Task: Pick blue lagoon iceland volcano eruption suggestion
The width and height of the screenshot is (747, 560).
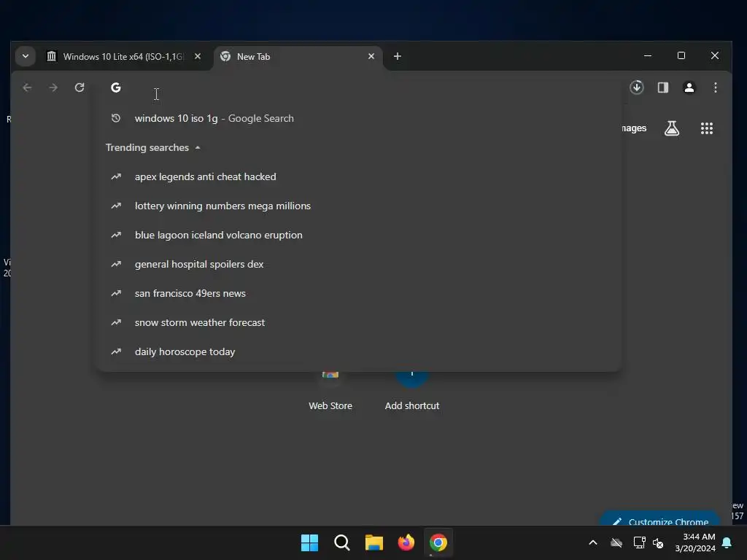Action: pyautogui.click(x=358, y=235)
